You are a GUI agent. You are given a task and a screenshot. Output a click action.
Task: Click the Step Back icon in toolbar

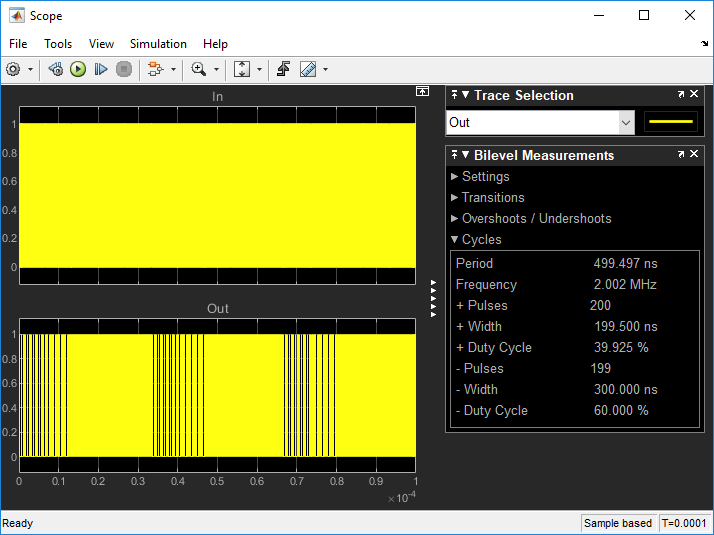coord(55,69)
